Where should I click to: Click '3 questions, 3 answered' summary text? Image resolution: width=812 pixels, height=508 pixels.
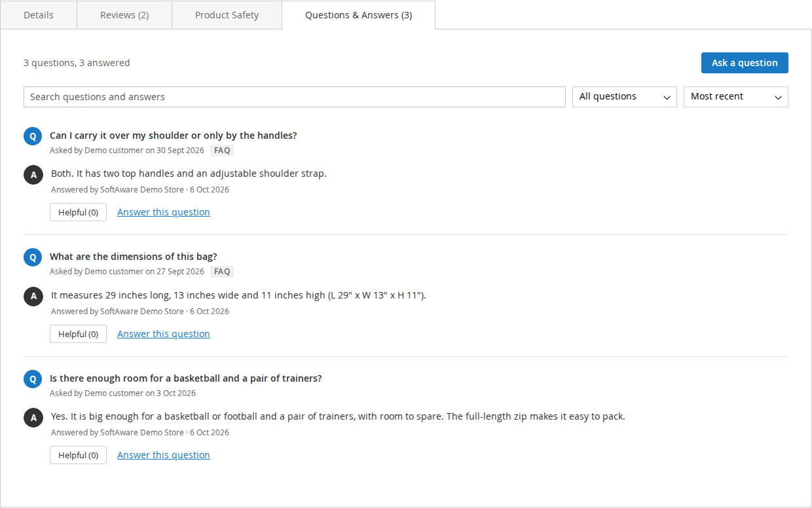[x=77, y=63]
